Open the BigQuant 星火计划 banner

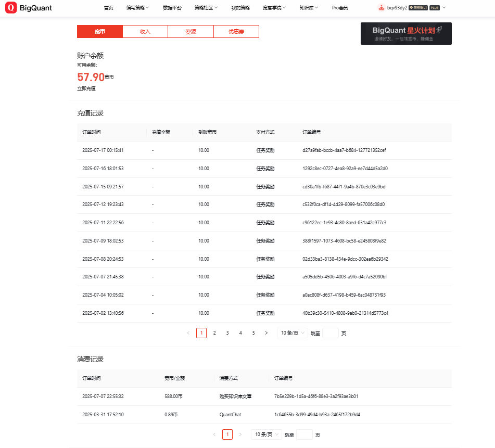pyautogui.click(x=406, y=33)
